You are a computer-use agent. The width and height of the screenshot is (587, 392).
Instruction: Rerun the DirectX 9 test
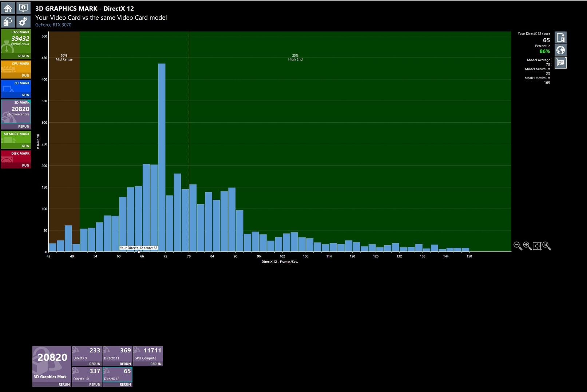[95, 364]
